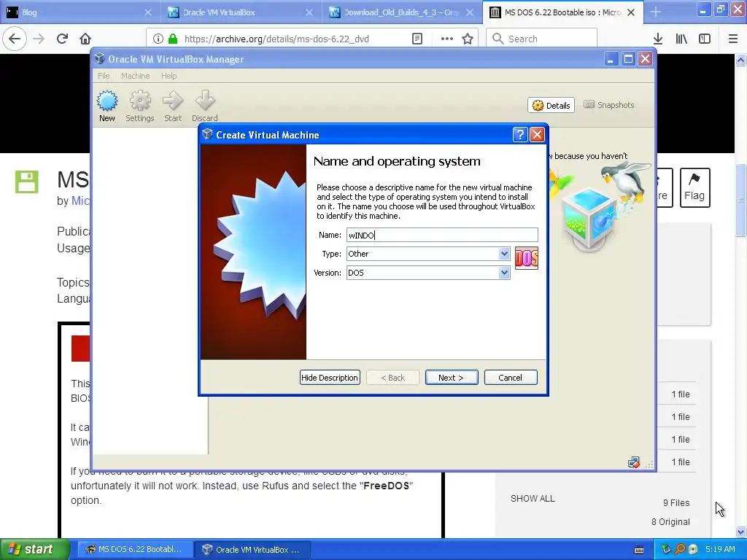Click the page scrollbar up arrow
Viewport: 747px width, 560px height.
pos(741,61)
